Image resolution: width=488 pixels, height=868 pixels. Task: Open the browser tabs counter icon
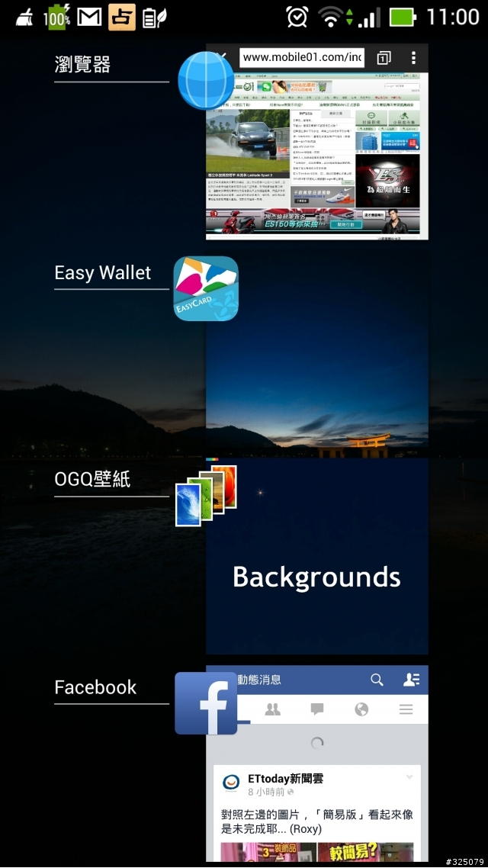(384, 57)
